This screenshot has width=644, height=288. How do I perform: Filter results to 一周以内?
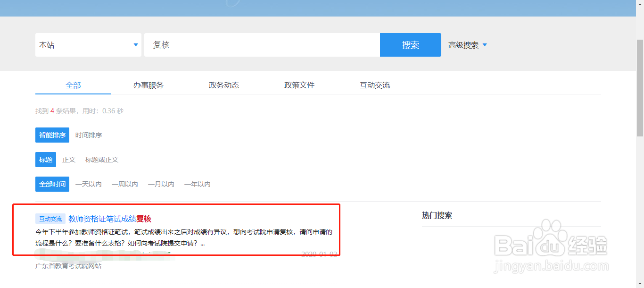coord(124,184)
